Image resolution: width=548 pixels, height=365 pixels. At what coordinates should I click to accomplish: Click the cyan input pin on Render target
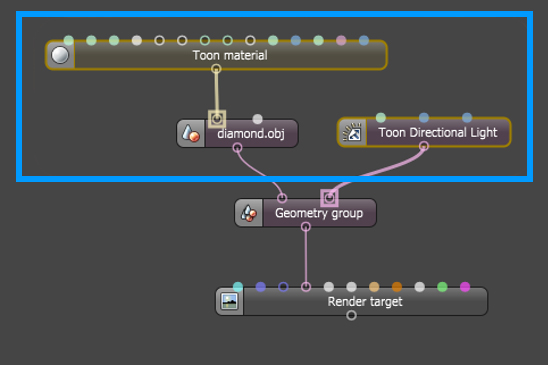(238, 287)
